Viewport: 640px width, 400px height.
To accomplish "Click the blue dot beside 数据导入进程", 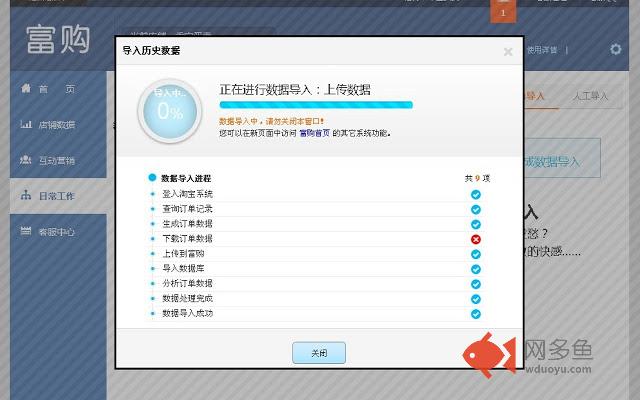I will (152, 178).
